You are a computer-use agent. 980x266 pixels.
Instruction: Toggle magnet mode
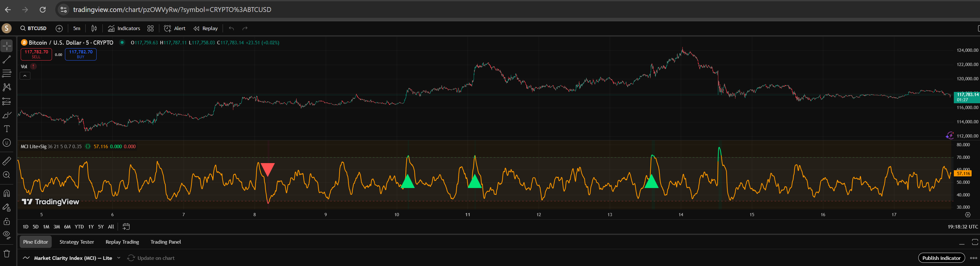pyautogui.click(x=7, y=194)
